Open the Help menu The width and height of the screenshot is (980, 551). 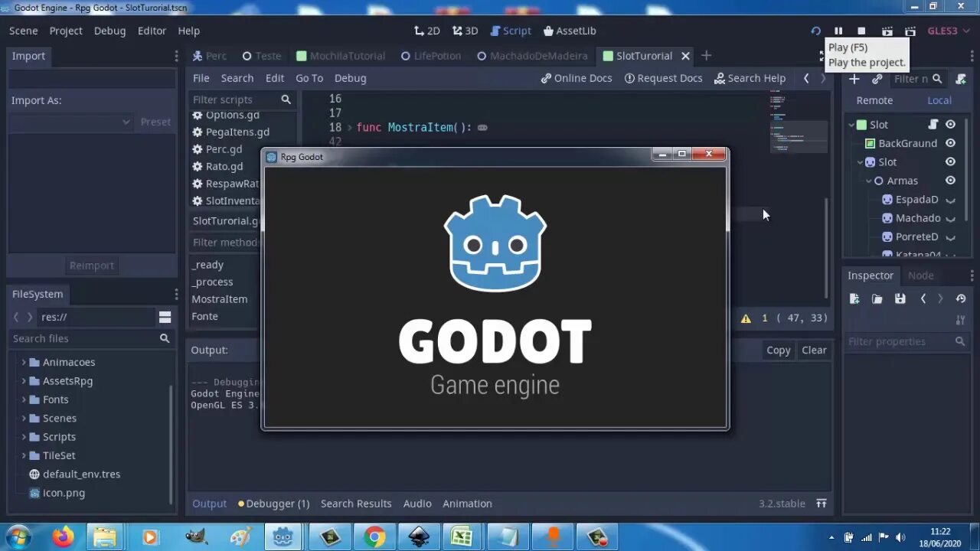[x=188, y=31]
